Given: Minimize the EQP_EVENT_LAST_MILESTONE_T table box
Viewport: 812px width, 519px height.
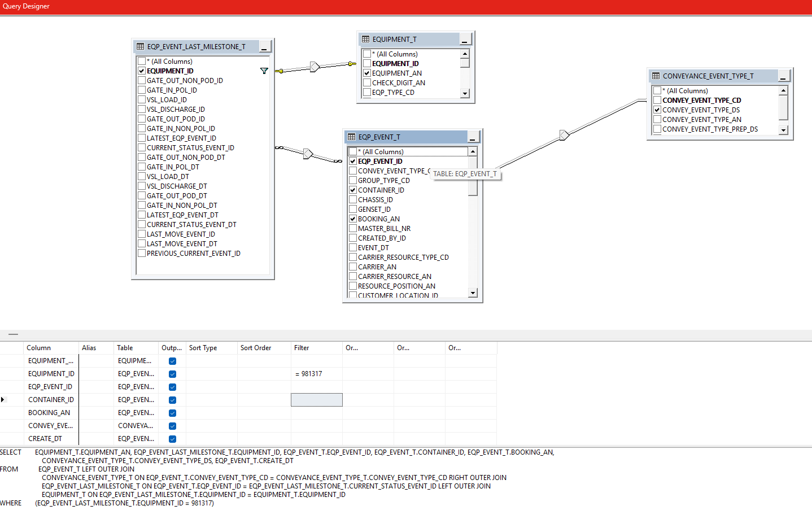Looking at the screenshot, I should pos(264,47).
